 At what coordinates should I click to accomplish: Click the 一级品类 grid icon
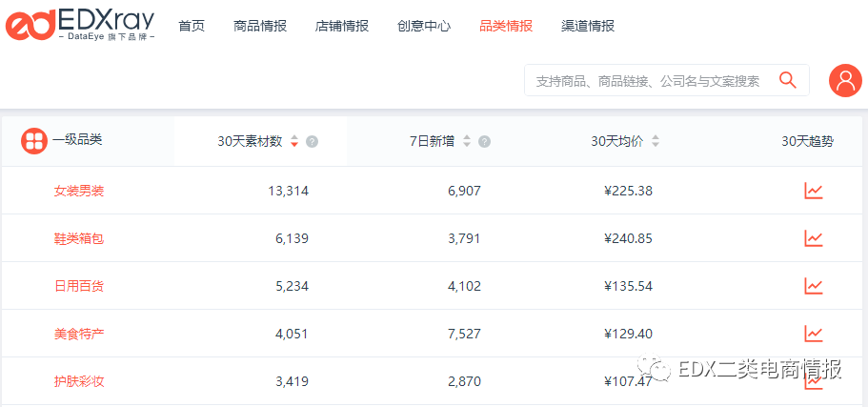coord(34,141)
